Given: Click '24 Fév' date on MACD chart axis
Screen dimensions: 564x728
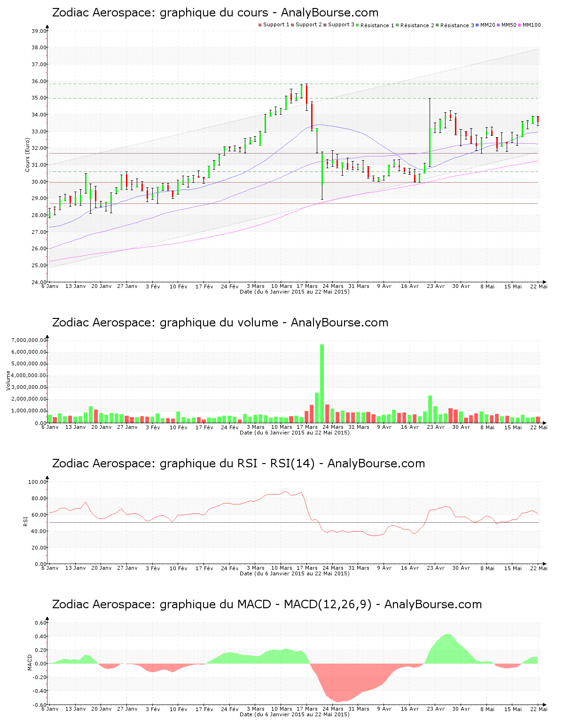Looking at the screenshot, I should click(230, 709).
